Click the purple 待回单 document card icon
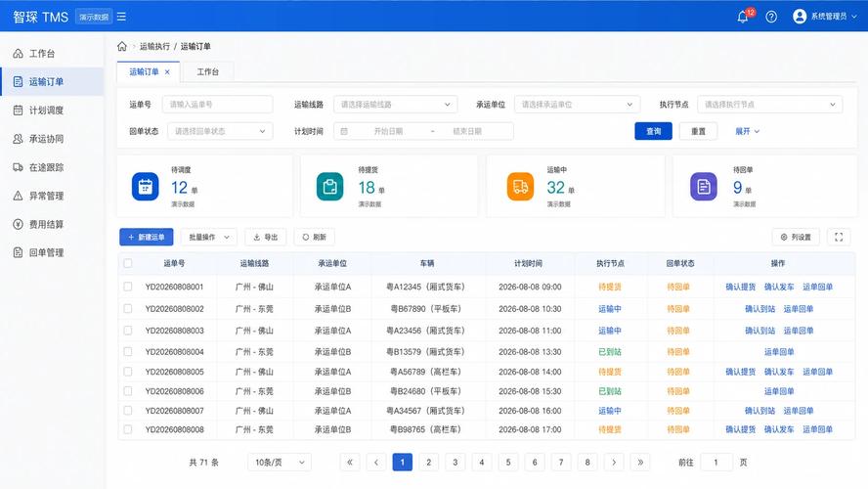The height and width of the screenshot is (489, 868). (x=704, y=187)
